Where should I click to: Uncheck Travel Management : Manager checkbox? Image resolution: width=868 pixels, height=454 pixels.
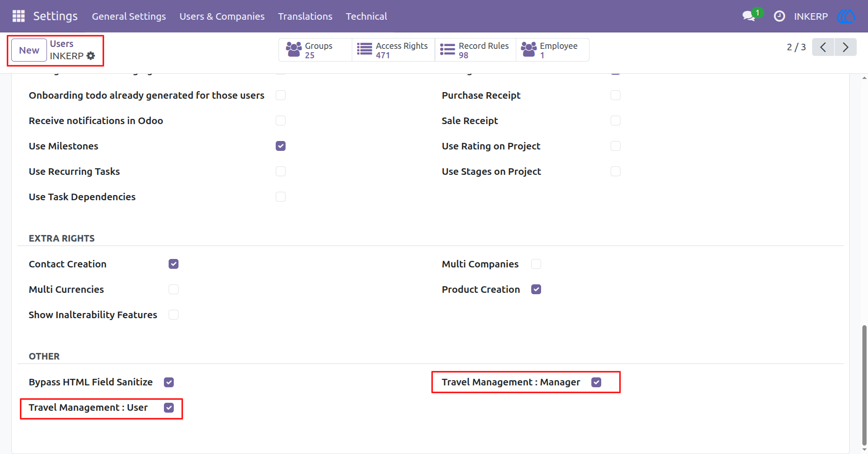tap(596, 382)
